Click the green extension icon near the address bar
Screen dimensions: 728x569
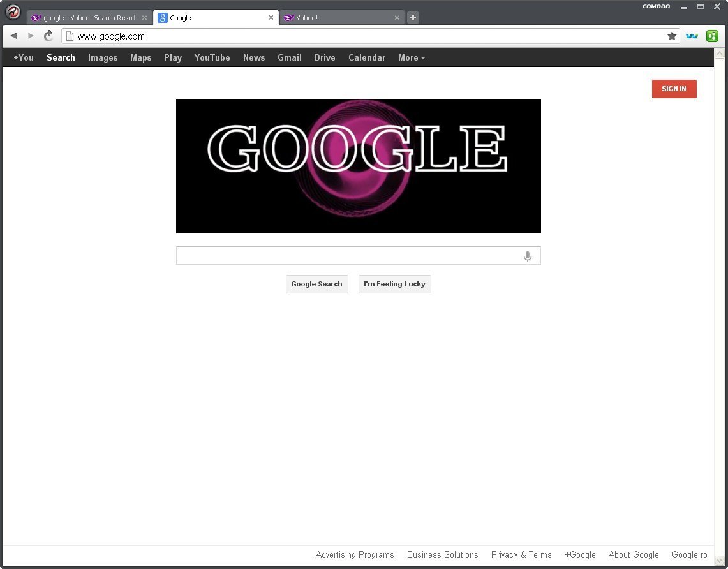(x=712, y=36)
